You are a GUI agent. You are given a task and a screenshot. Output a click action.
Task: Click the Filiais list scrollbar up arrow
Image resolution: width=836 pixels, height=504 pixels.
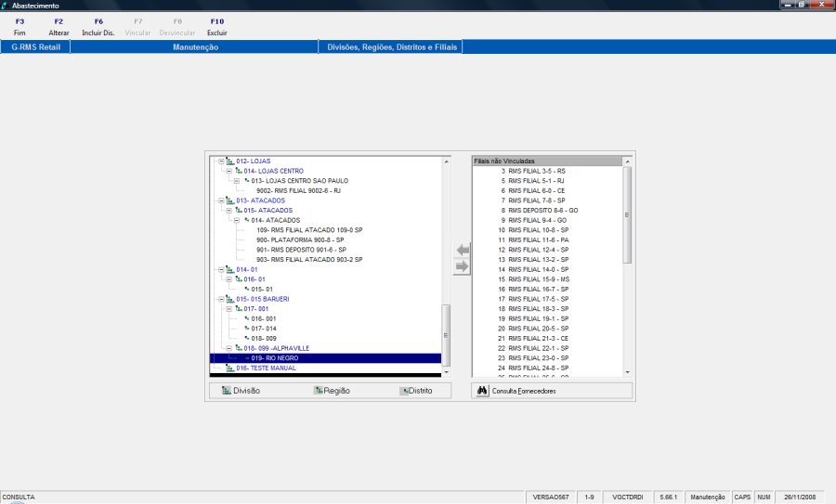tap(628, 162)
